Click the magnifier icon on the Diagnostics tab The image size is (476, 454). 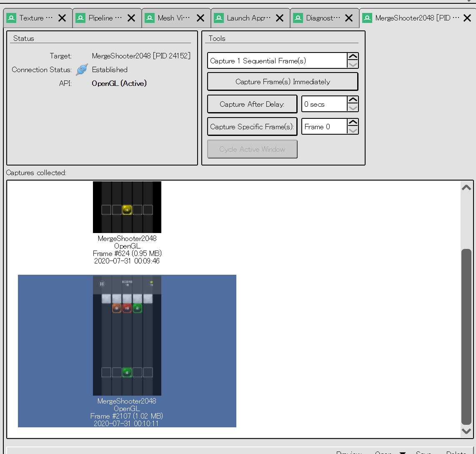298,18
